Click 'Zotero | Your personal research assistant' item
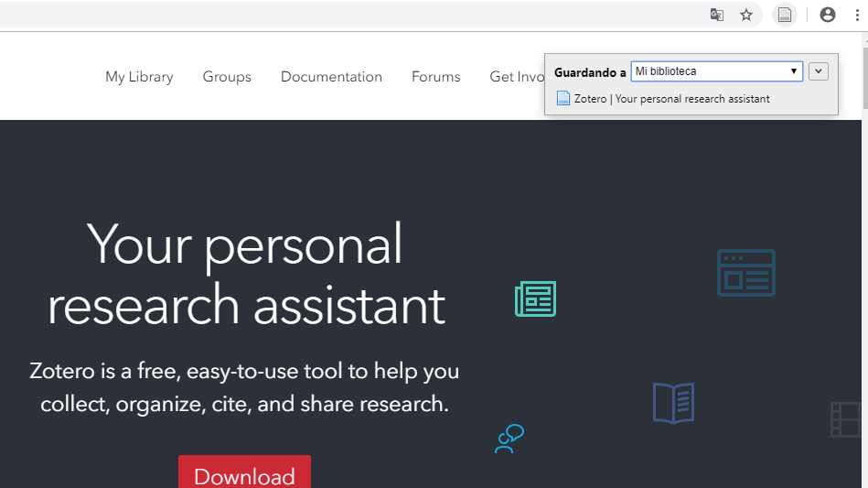 671,99
